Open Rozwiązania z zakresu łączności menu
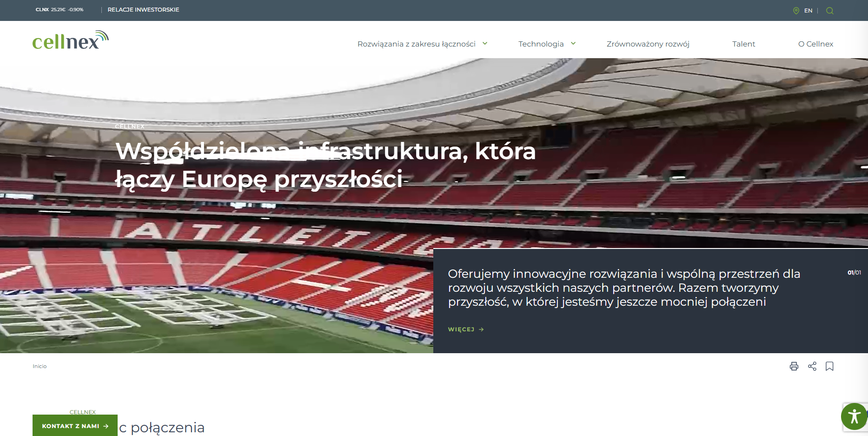The width and height of the screenshot is (868, 436). (416, 44)
